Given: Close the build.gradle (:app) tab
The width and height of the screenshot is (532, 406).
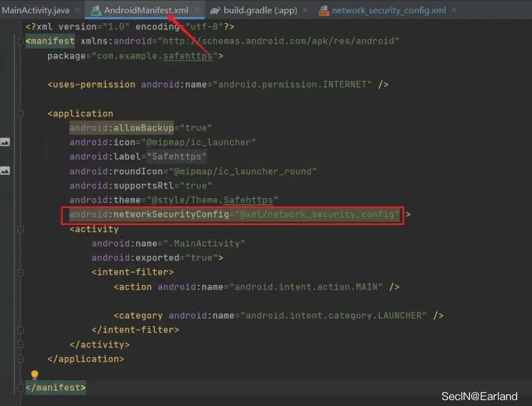Looking at the screenshot, I should [x=304, y=10].
